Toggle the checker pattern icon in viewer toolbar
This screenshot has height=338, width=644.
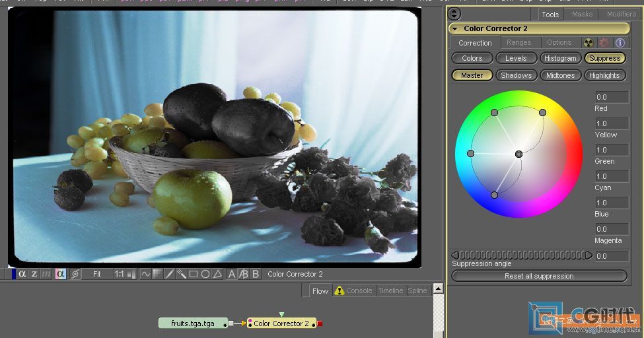tap(157, 274)
